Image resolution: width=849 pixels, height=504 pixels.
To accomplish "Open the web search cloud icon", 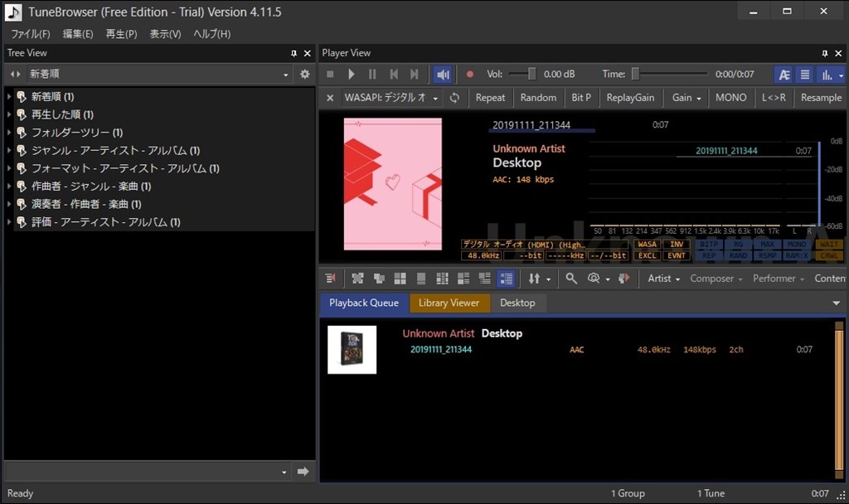I will [x=594, y=279].
